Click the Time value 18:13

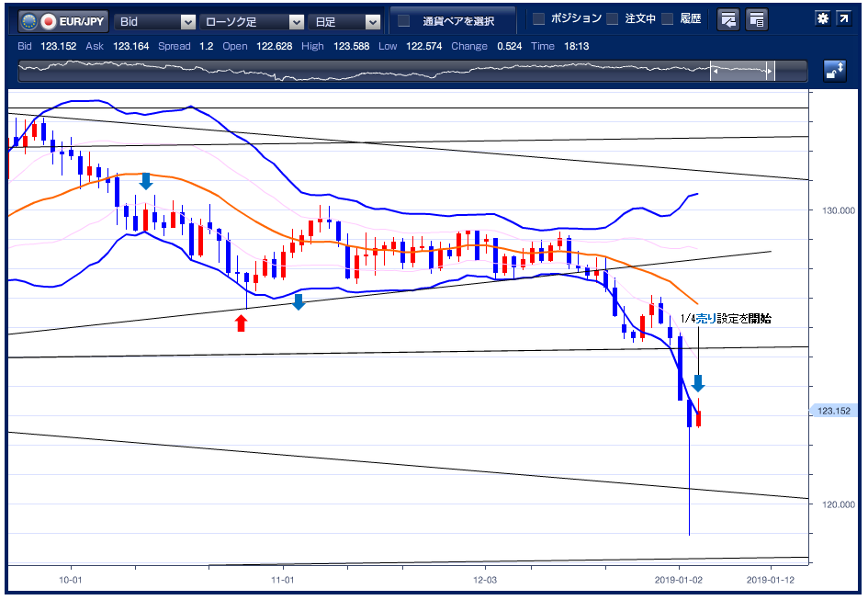click(x=576, y=47)
